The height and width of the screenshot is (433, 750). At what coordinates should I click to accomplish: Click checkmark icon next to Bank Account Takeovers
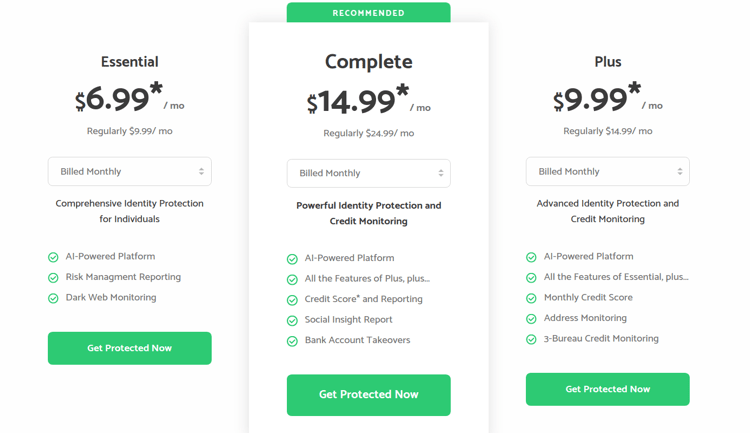[292, 341]
